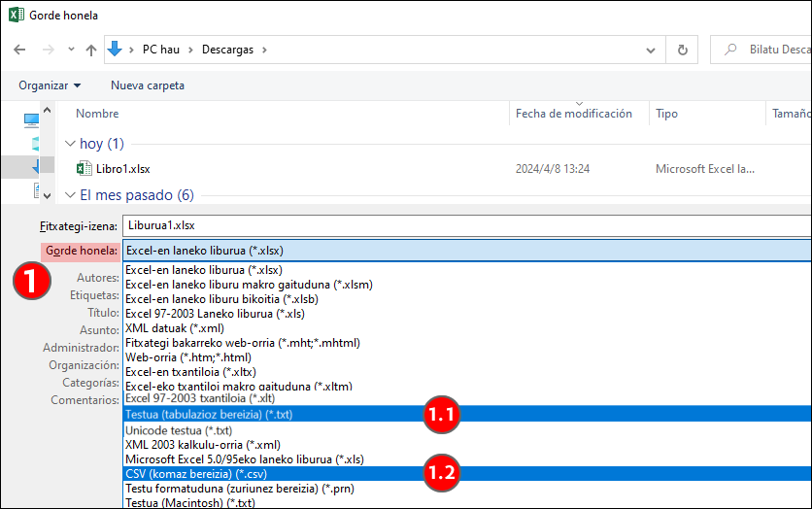Select 'Testua (tabulazioz bereizia) (*.txt)' option
The height and width of the screenshot is (509, 812).
[x=209, y=415]
